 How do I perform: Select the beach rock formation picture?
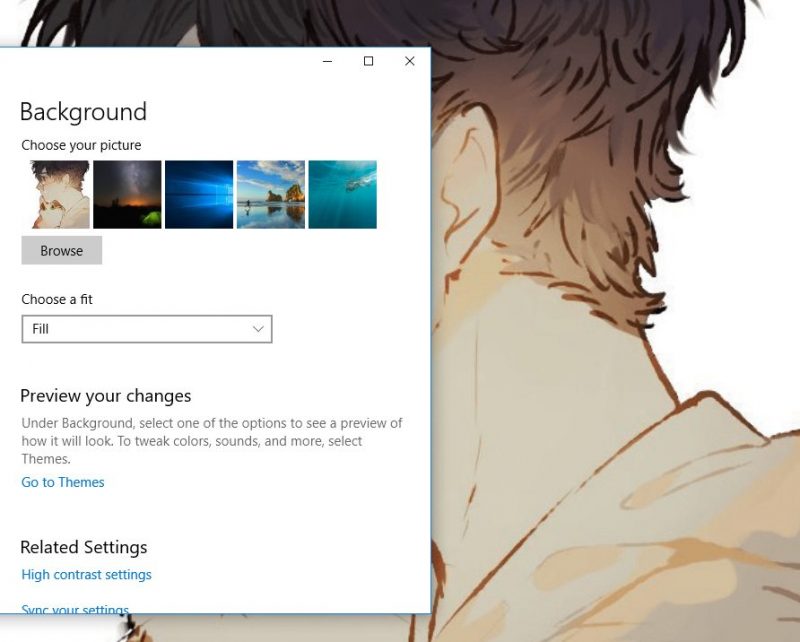271,194
